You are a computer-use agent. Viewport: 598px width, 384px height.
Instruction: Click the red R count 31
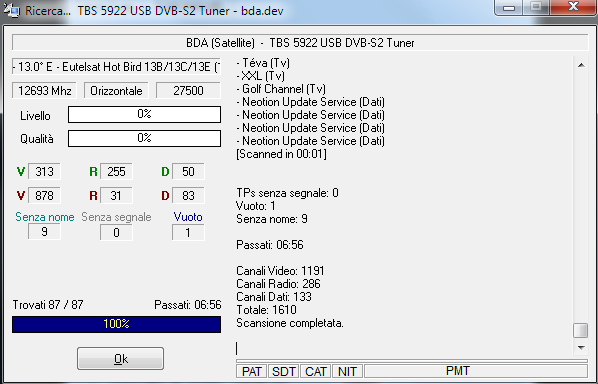click(116, 196)
